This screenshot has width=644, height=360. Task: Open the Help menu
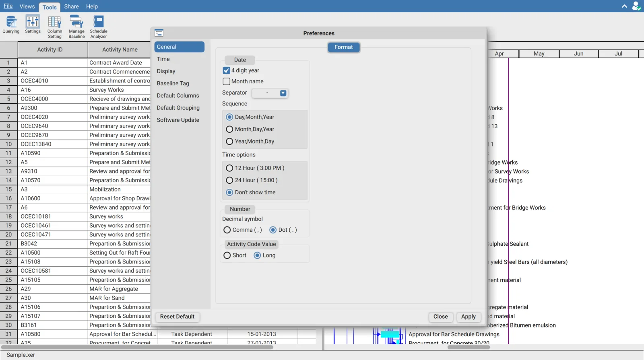coord(92,6)
